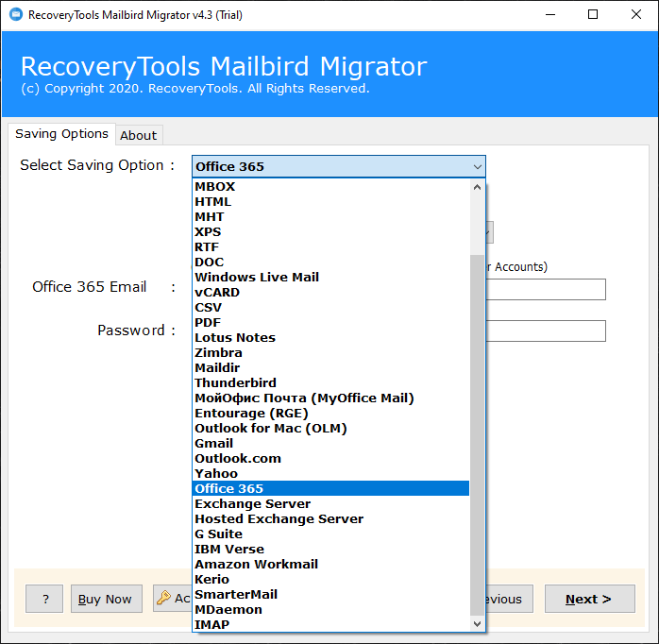Screen dimensions: 659x644
Task: Close the Mailbird Migrator window
Action: (x=636, y=15)
